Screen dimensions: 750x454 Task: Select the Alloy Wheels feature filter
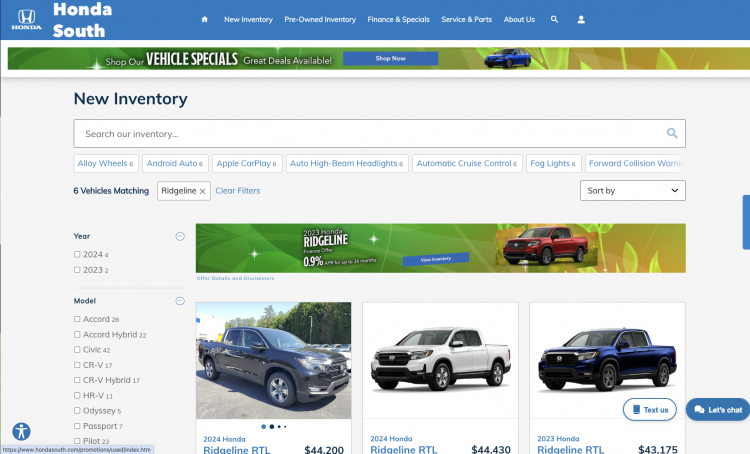[106, 164]
